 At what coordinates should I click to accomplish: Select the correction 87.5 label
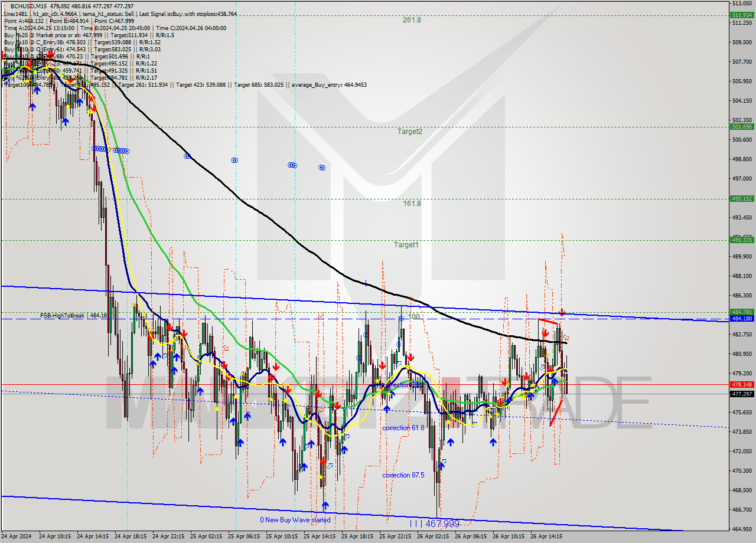(x=403, y=475)
